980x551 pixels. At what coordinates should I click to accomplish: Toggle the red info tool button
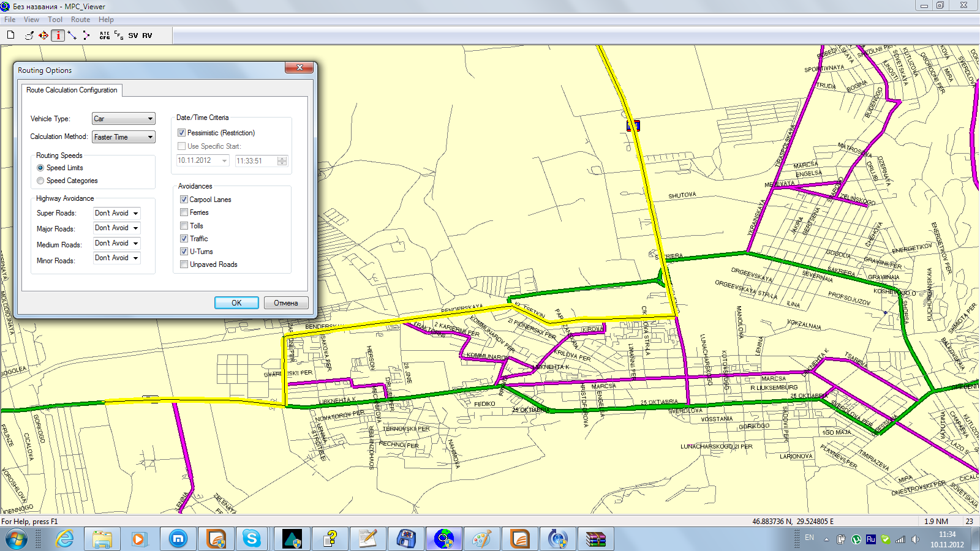tap(58, 36)
